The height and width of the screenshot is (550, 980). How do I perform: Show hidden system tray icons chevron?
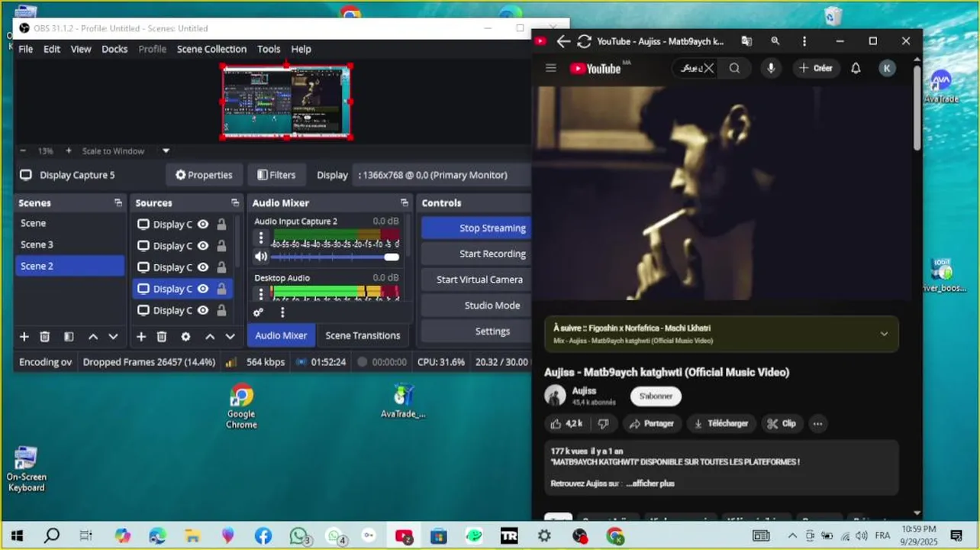click(x=792, y=536)
